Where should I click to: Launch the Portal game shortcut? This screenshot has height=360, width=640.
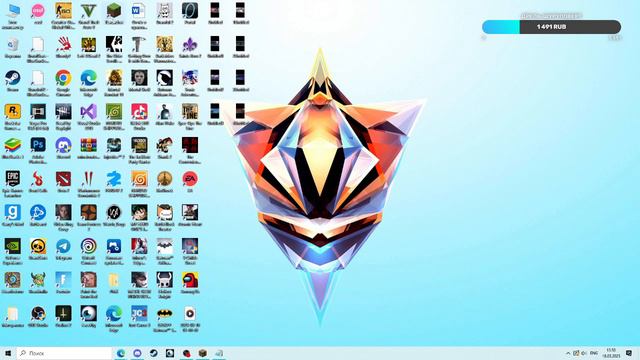190,11
